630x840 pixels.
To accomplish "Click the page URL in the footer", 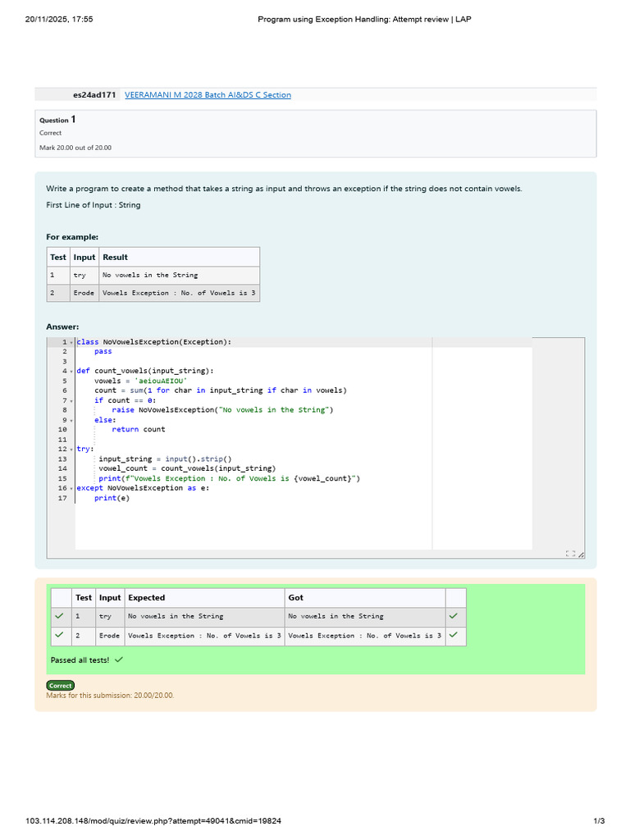I will pyautogui.click(x=153, y=820).
